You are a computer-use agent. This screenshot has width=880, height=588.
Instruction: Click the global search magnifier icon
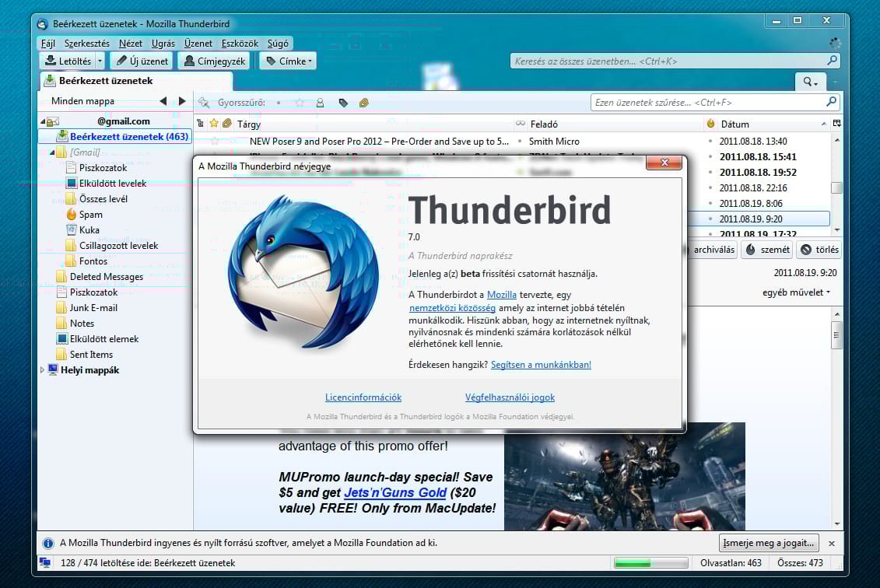(833, 61)
